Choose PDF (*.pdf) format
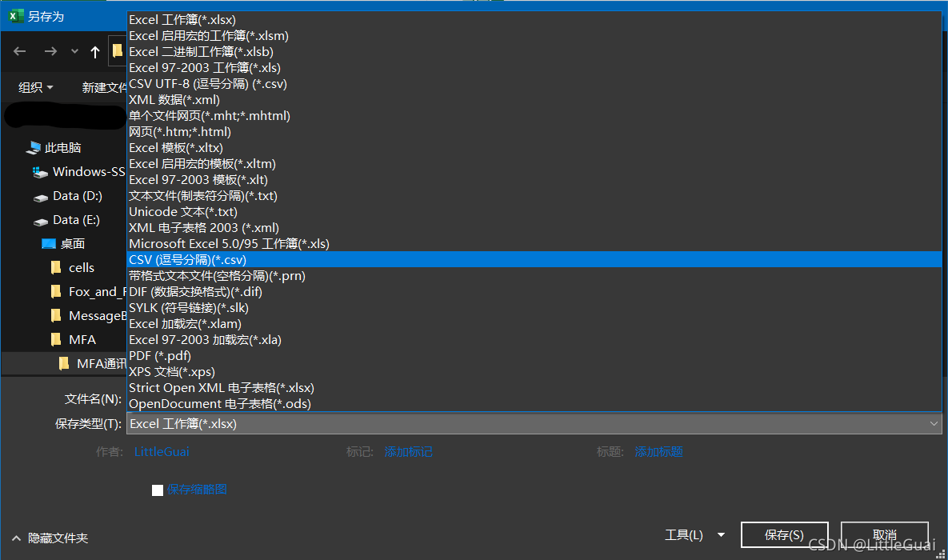This screenshot has width=948, height=560. click(534, 356)
